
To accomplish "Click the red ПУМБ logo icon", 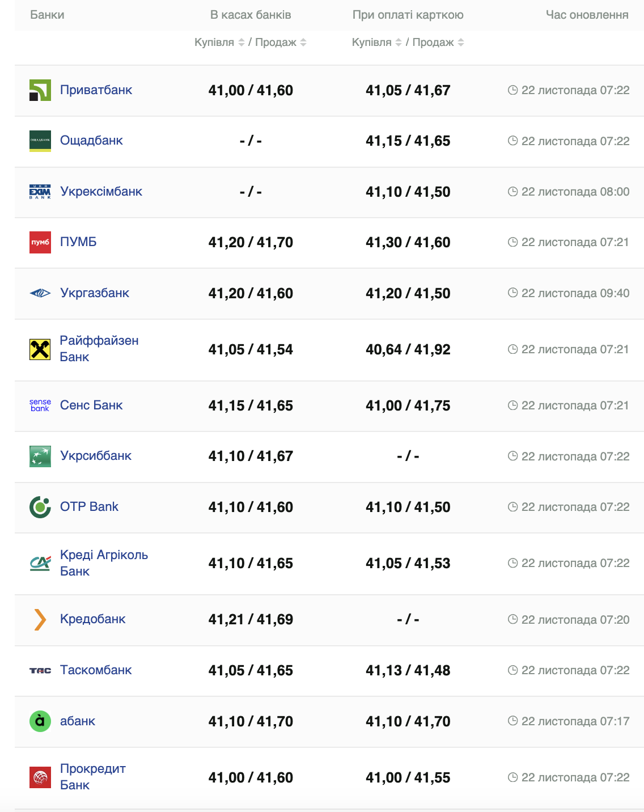I will click(x=40, y=242).
